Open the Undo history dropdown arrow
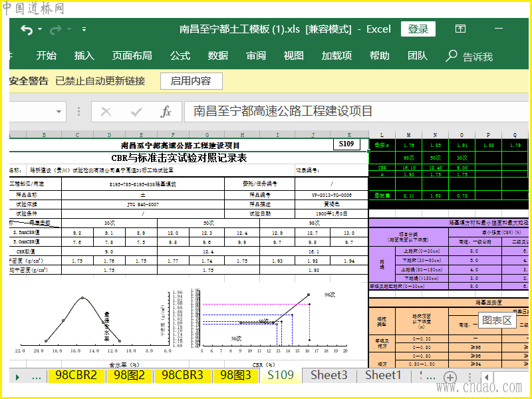The height and width of the screenshot is (399, 532). coord(40,29)
